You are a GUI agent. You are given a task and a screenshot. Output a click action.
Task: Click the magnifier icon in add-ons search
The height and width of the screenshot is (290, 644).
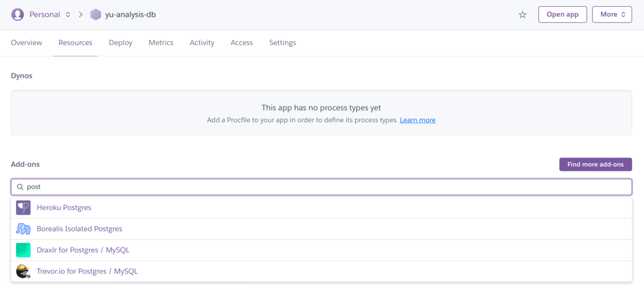tap(20, 187)
